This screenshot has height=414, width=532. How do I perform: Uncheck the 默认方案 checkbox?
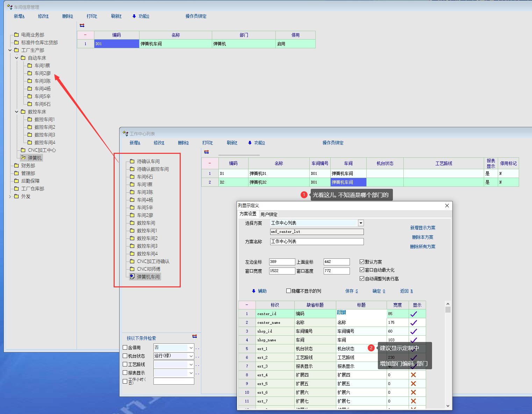(362, 262)
